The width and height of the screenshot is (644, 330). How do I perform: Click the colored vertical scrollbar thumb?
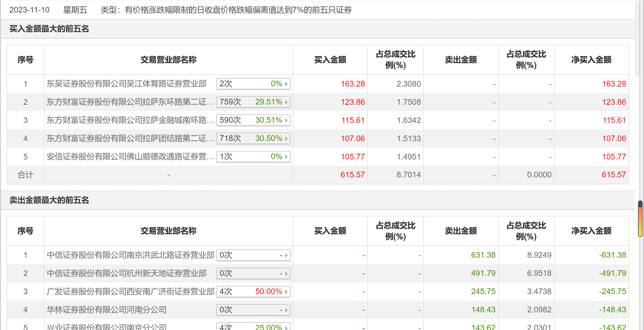[640, 219]
